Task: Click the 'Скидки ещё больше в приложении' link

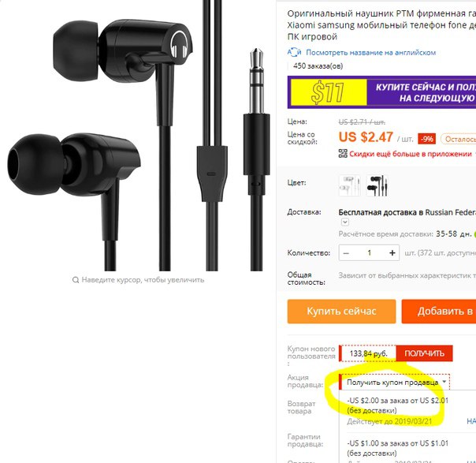Action: click(x=411, y=154)
